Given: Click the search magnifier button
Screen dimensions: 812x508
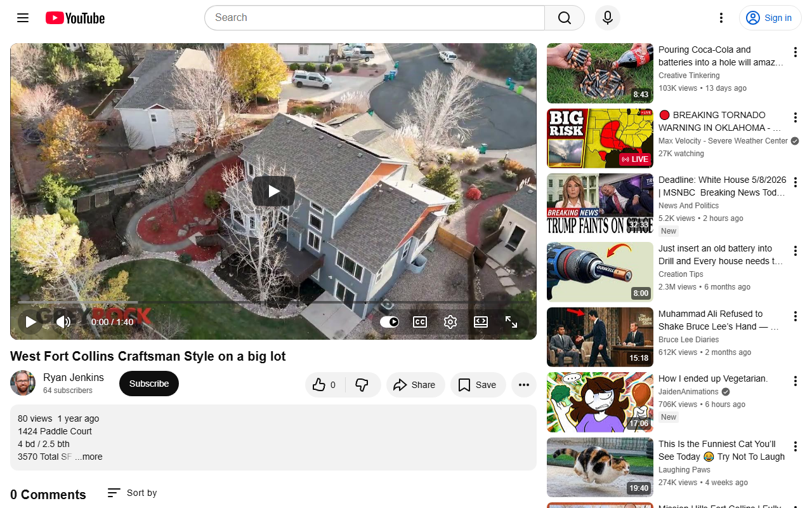Looking at the screenshot, I should pos(565,18).
